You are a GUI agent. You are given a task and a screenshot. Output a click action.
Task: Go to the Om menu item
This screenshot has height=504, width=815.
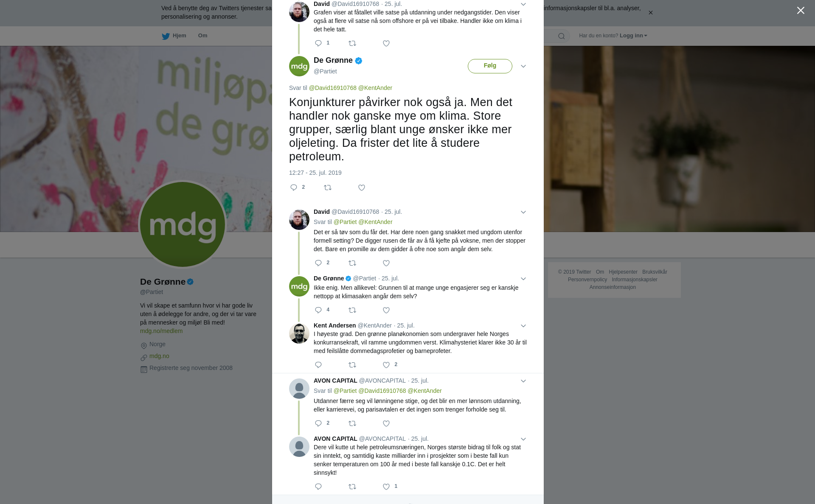[x=202, y=36]
